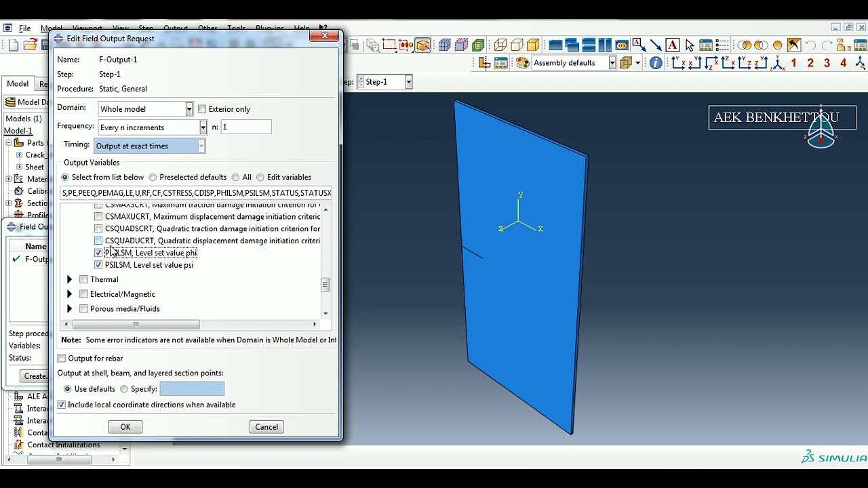Apply the isometric view triad icon
The height and width of the screenshot is (488, 868).
coord(777,63)
